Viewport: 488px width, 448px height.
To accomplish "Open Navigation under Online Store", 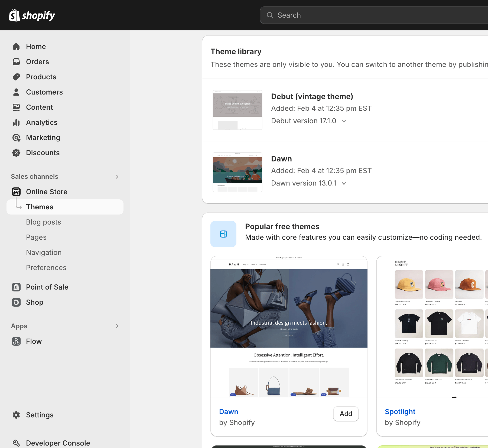I will (44, 252).
